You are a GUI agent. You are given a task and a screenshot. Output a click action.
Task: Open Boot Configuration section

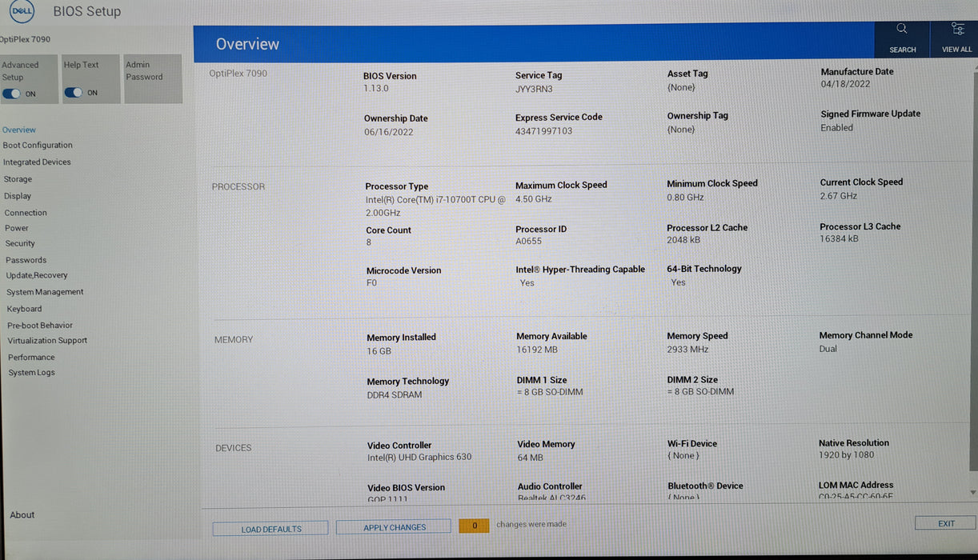pyautogui.click(x=38, y=146)
